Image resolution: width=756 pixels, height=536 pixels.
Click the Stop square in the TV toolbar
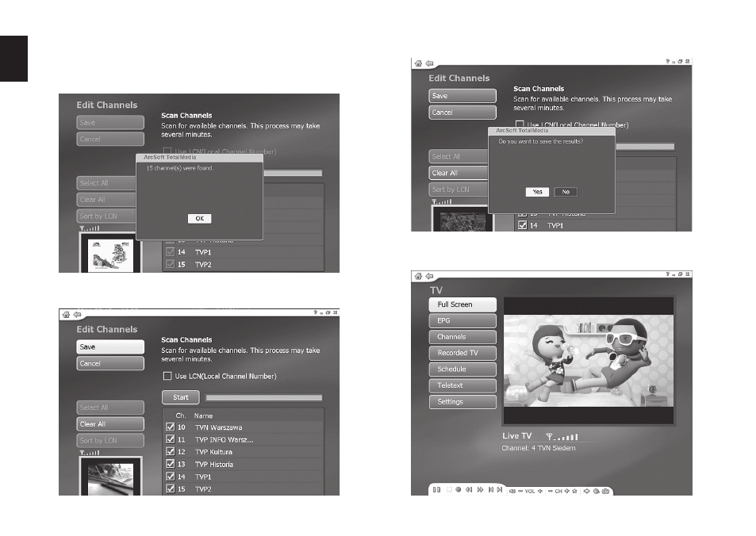(x=449, y=490)
